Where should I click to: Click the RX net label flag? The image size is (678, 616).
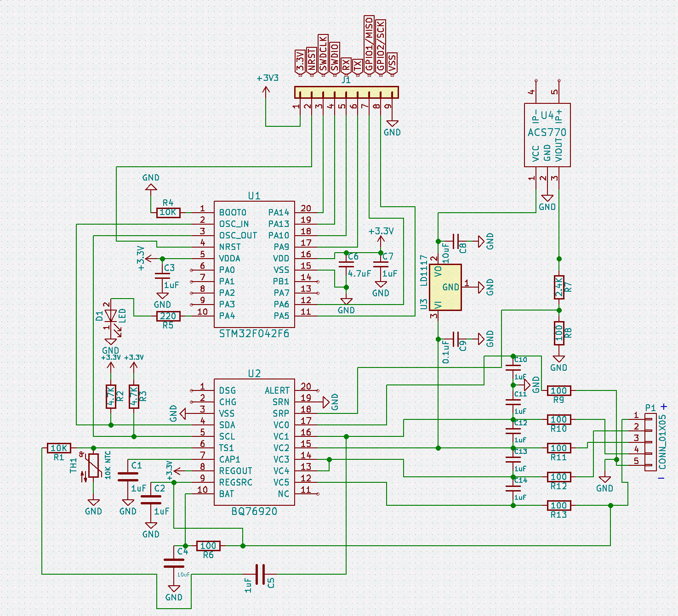pyautogui.click(x=346, y=66)
